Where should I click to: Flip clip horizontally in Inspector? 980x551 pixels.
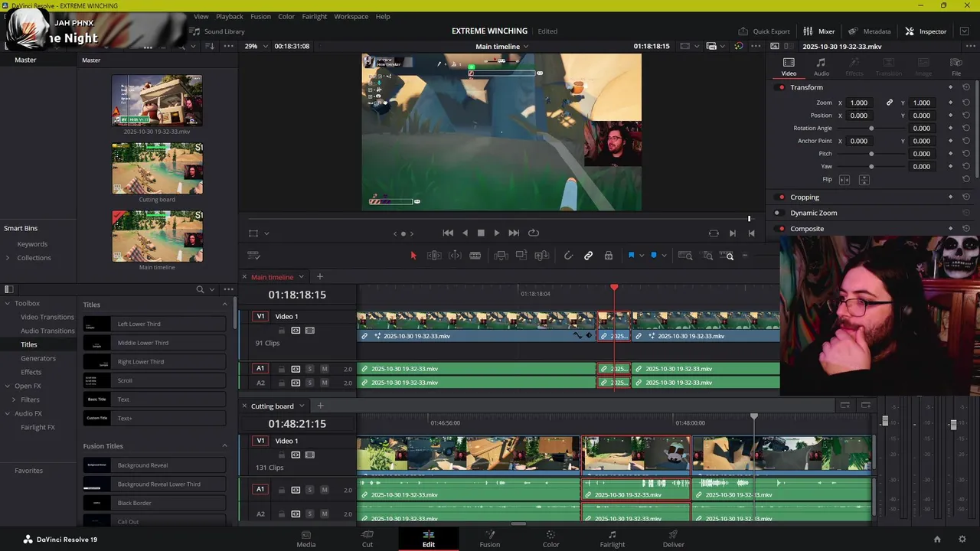(844, 180)
